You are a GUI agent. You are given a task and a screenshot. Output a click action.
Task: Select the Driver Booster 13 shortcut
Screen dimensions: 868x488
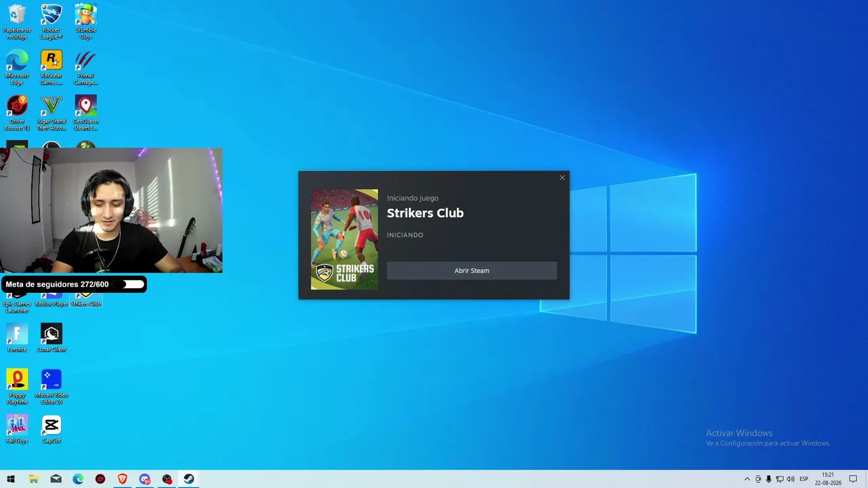17,113
